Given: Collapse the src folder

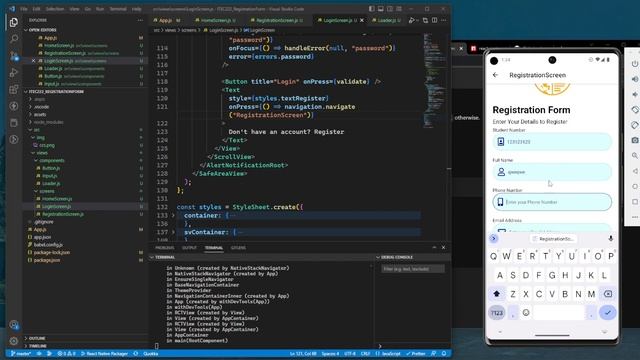Looking at the screenshot, I should point(36,130).
